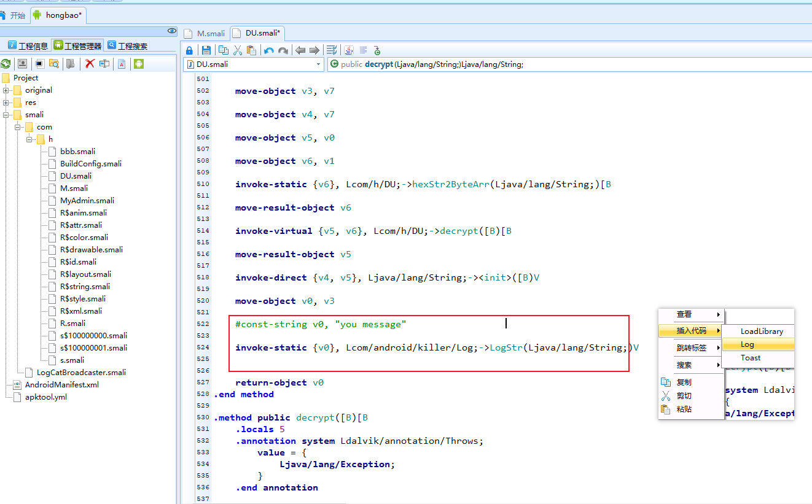Undo the last edit
Image resolution: width=812 pixels, height=504 pixels.
point(269,50)
